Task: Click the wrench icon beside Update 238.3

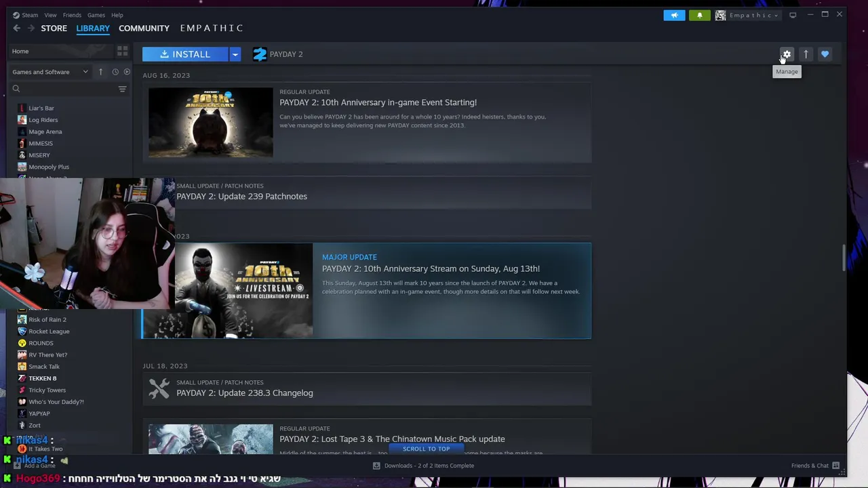Action: [x=159, y=388]
